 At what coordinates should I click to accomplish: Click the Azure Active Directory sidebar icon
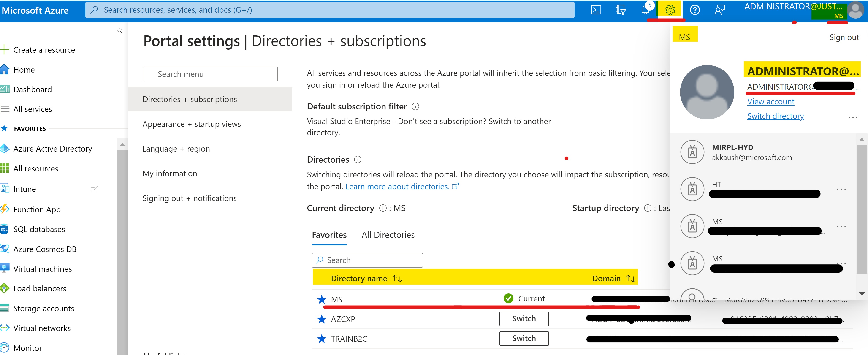5,149
